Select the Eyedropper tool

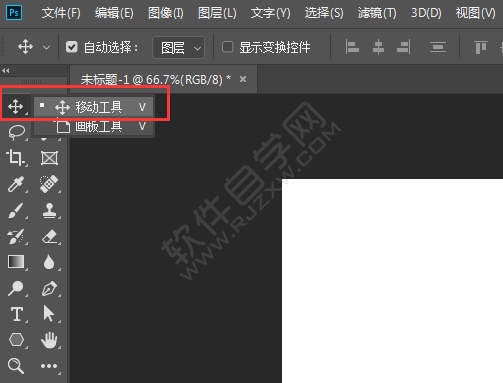(x=16, y=184)
